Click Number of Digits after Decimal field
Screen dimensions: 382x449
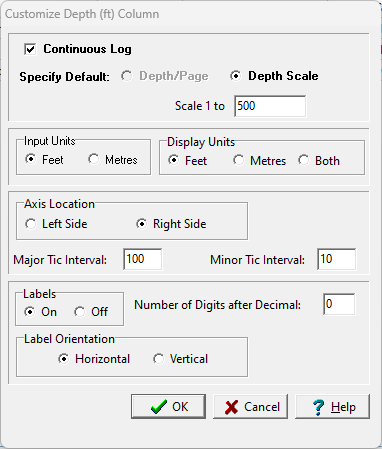point(339,304)
